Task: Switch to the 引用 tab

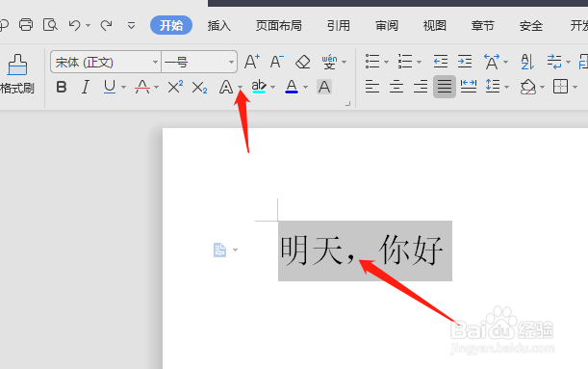Action: click(x=338, y=25)
